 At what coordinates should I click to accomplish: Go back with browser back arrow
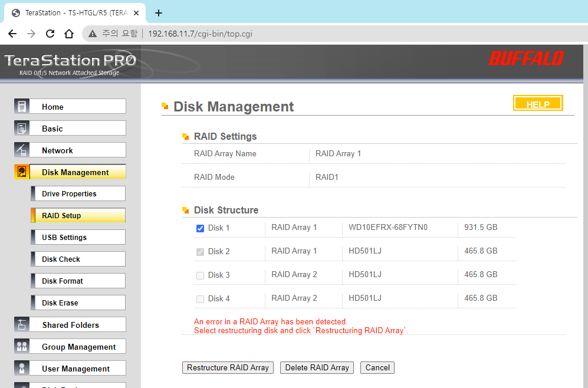12,34
